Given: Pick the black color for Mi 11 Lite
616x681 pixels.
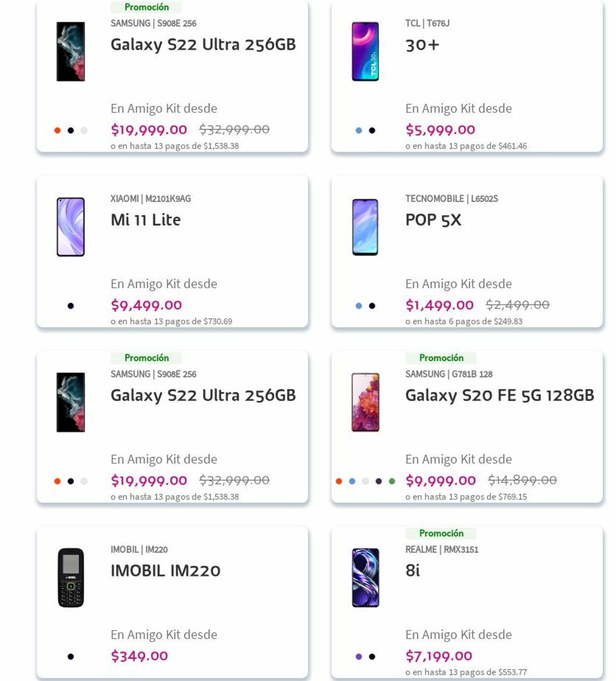Looking at the screenshot, I should [x=70, y=306].
